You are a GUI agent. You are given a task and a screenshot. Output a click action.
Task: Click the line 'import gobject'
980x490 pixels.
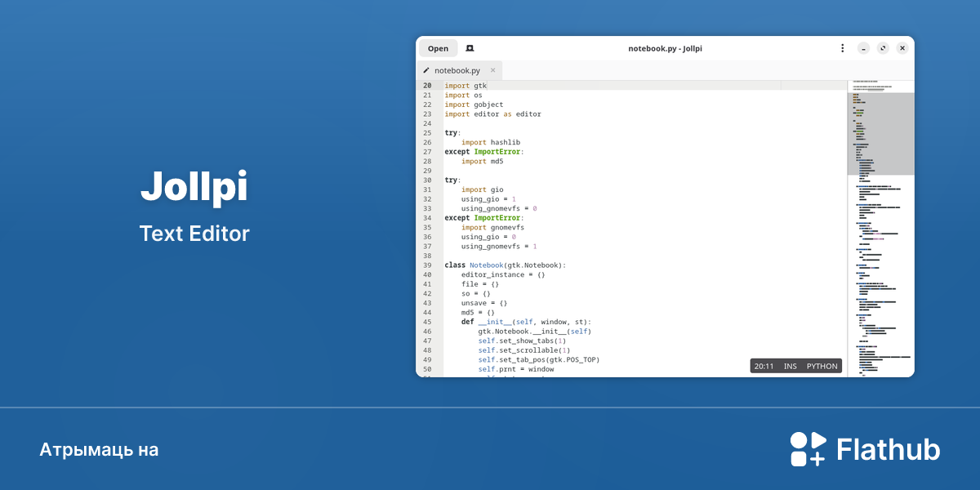(474, 105)
